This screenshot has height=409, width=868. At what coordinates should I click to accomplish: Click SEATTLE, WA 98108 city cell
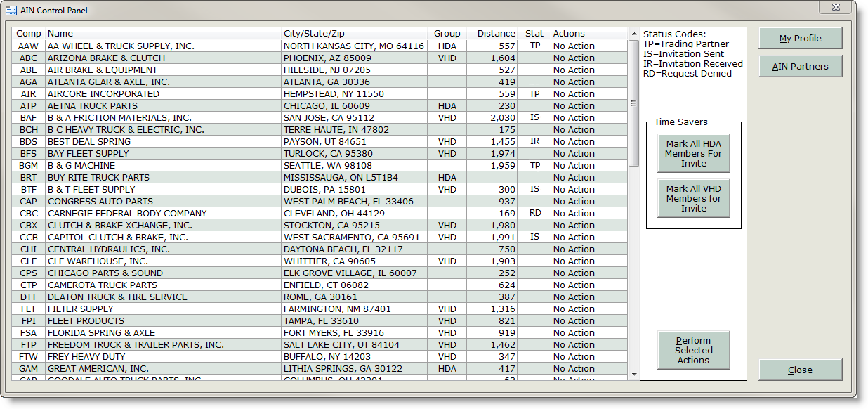pyautogui.click(x=355, y=166)
